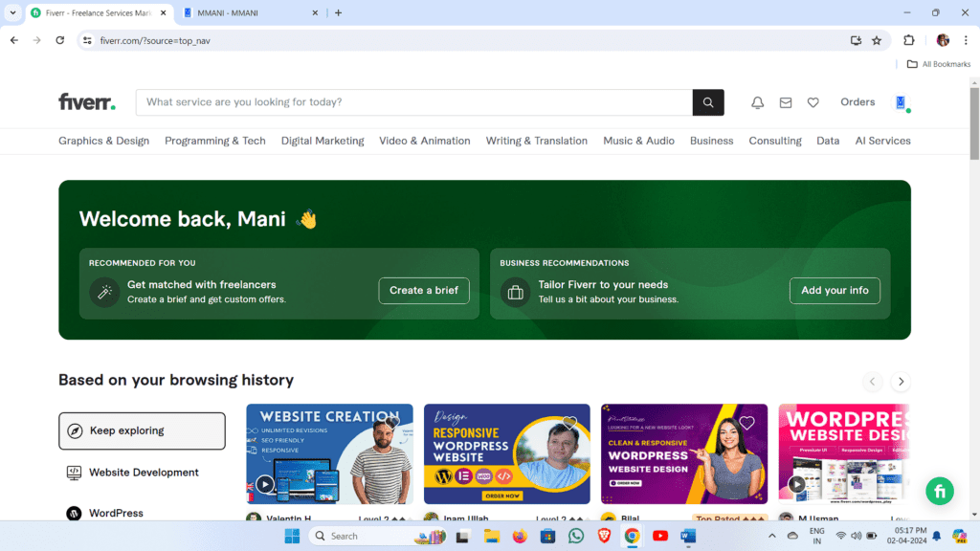This screenshot has width=980, height=551.
Task: Play the M Usman gig video
Action: pyautogui.click(x=797, y=484)
